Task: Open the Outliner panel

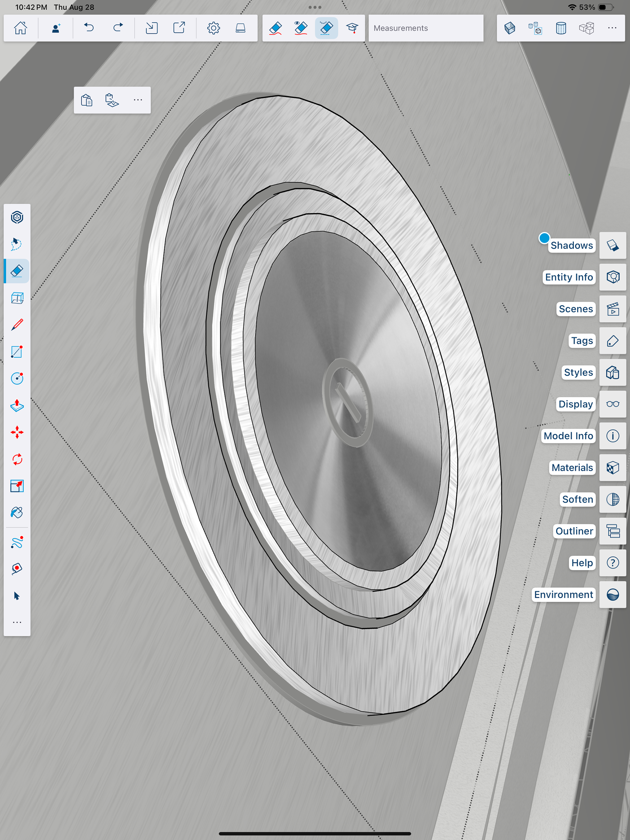Action: point(612,531)
